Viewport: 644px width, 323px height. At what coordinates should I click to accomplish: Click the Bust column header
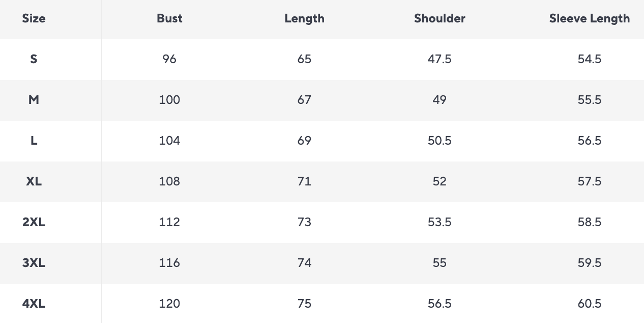pyautogui.click(x=169, y=19)
